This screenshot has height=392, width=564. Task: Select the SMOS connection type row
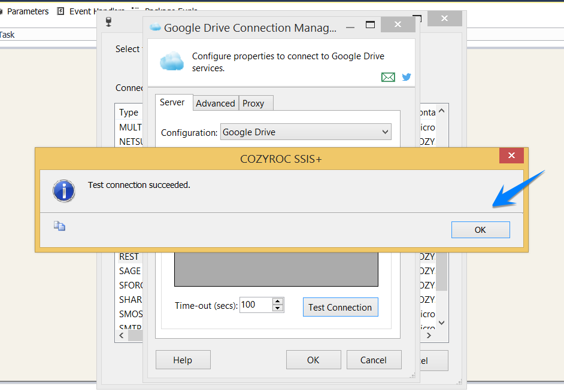point(130,314)
